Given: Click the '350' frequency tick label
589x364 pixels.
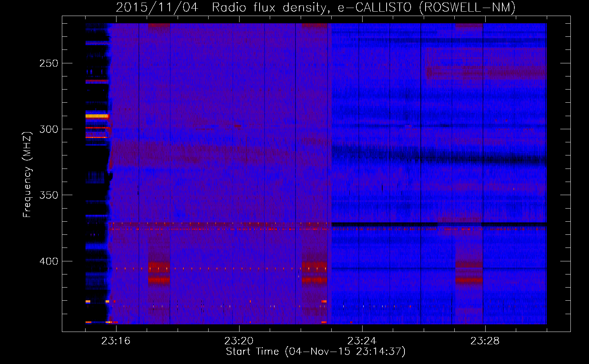Looking at the screenshot, I should [x=49, y=195].
